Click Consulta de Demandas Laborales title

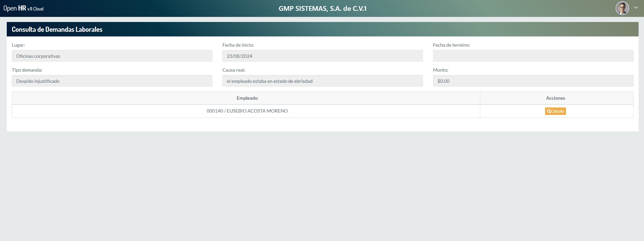click(57, 29)
